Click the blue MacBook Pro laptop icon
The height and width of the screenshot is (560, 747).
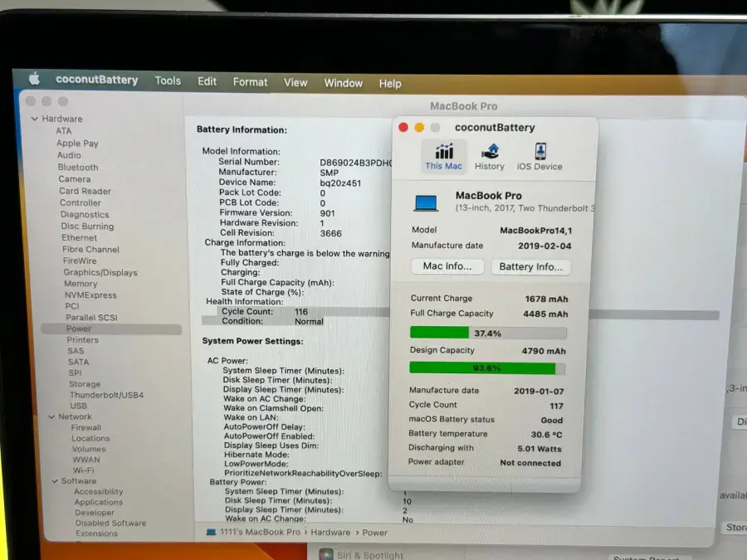coord(426,201)
